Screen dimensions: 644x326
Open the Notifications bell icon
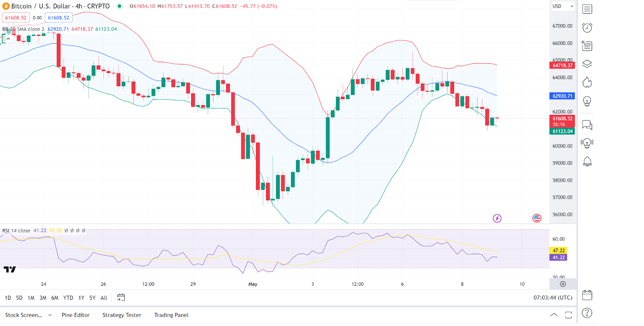(x=587, y=162)
